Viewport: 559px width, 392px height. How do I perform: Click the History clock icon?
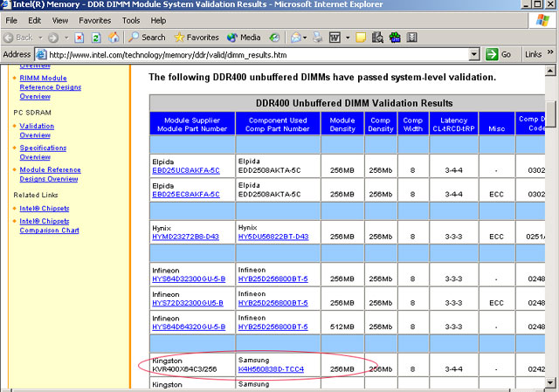click(274, 38)
